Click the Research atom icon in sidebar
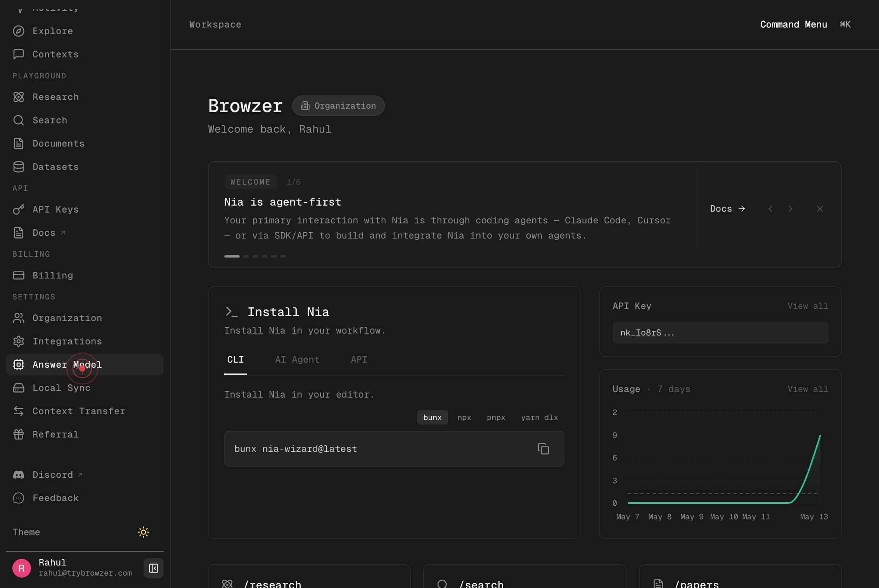Viewport: 879px width, 588px height. click(19, 97)
